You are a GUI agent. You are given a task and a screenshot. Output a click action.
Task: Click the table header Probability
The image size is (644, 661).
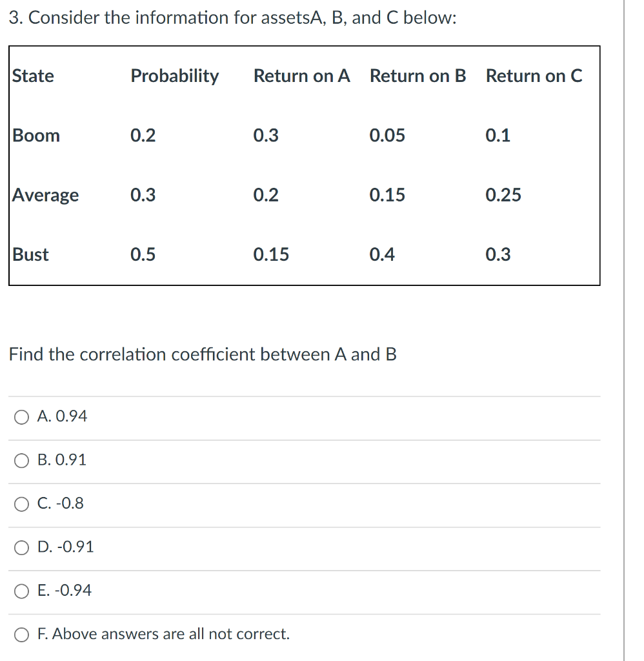[x=174, y=76]
